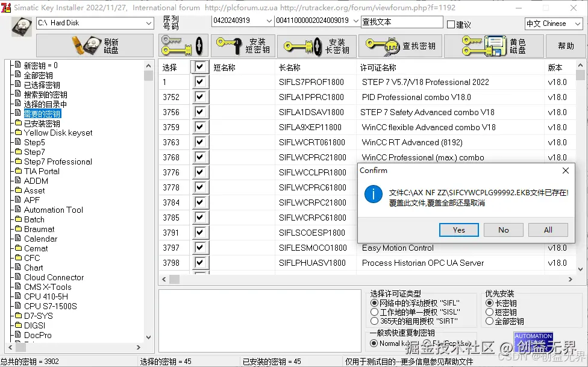
Task: Click the folder icon beside D7-SYS
Action: [18, 315]
